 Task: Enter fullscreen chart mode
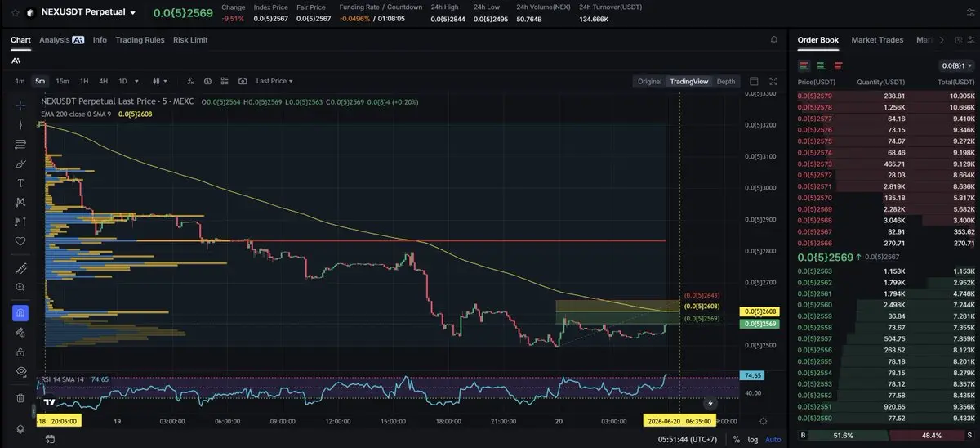pyautogui.click(x=773, y=81)
